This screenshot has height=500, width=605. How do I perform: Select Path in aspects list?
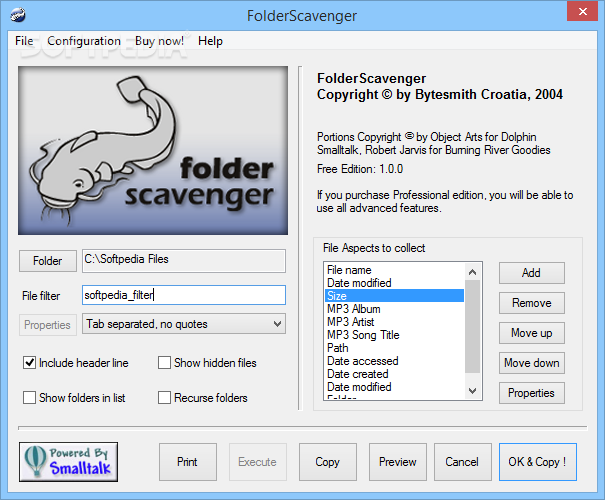[x=394, y=348]
